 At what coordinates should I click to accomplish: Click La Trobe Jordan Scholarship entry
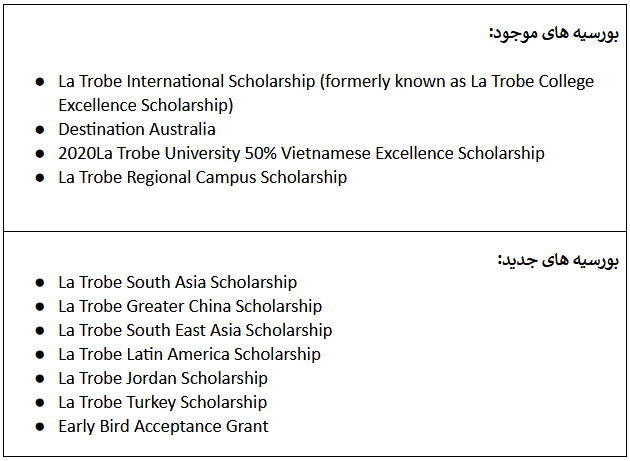163,379
